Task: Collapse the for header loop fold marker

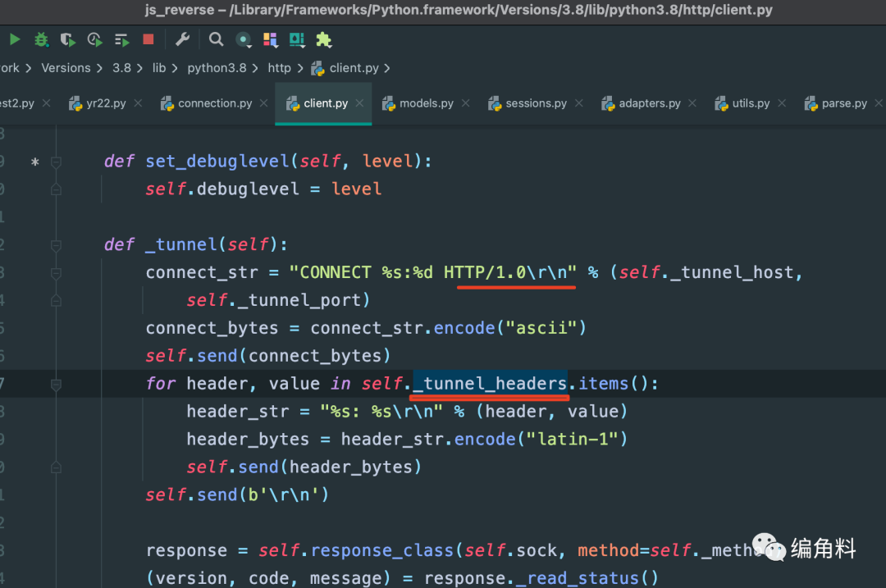Action: pyautogui.click(x=56, y=385)
